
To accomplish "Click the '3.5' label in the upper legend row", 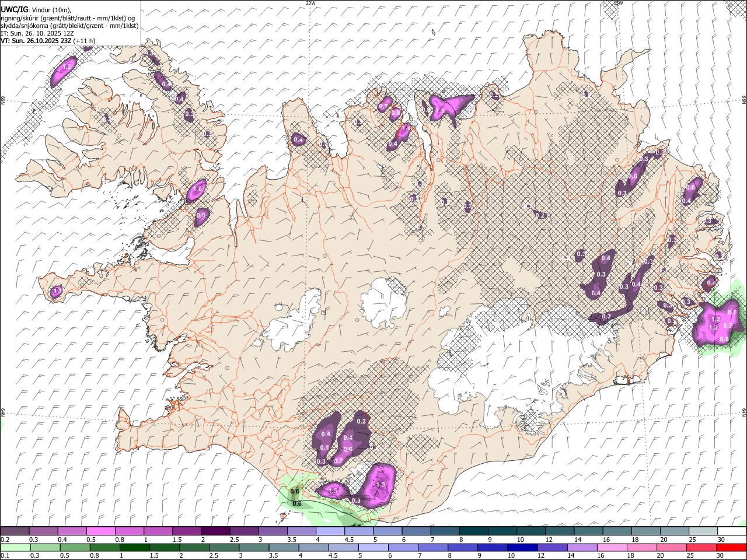I will (x=292, y=540).
